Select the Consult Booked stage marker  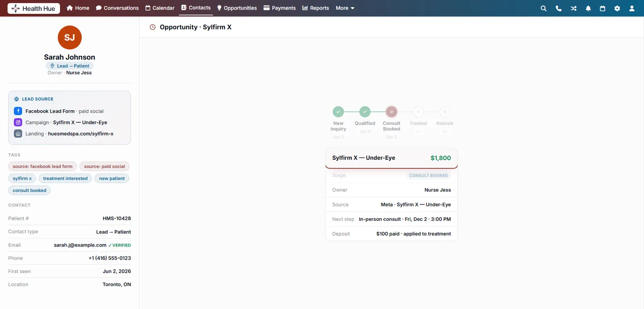392,111
